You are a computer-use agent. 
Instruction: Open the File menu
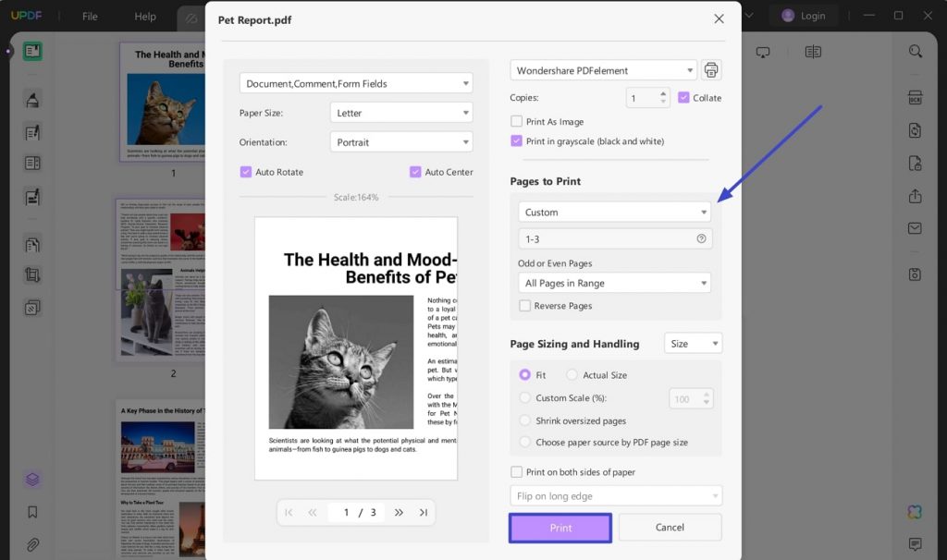click(x=90, y=16)
